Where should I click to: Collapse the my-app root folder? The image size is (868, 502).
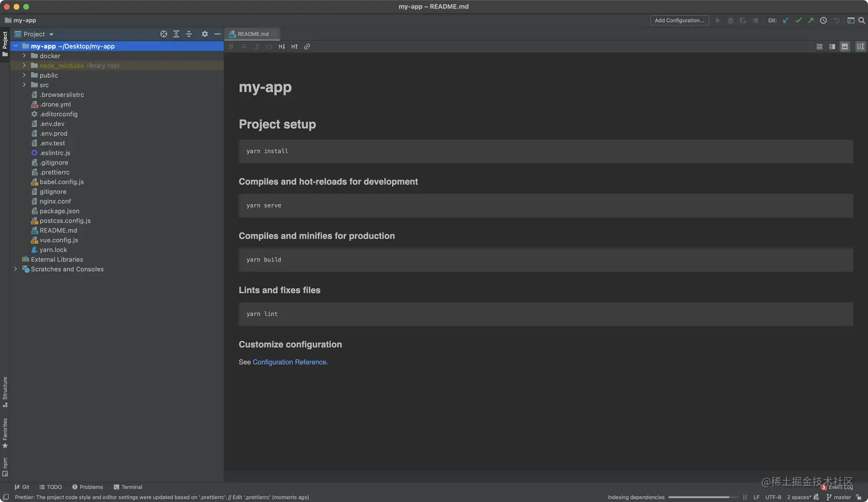click(x=16, y=46)
